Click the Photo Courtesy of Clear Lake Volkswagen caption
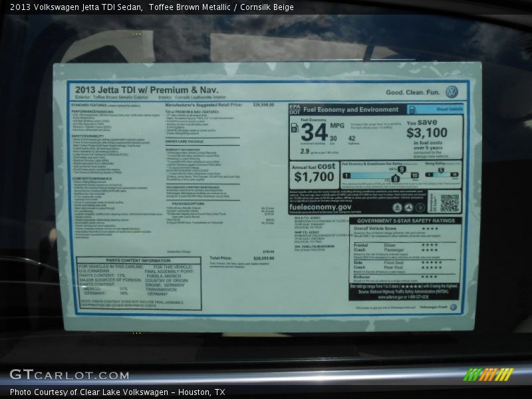The image size is (532, 399). (x=118, y=392)
